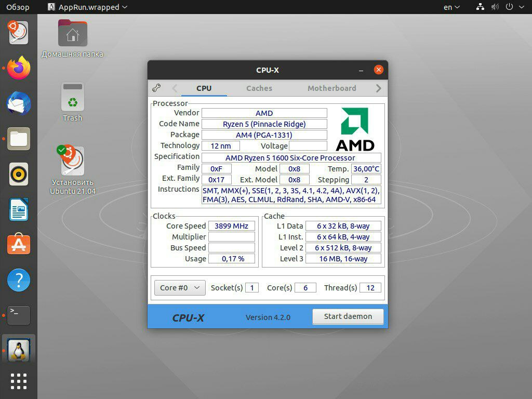Open the Обзор activities overview

(x=18, y=7)
